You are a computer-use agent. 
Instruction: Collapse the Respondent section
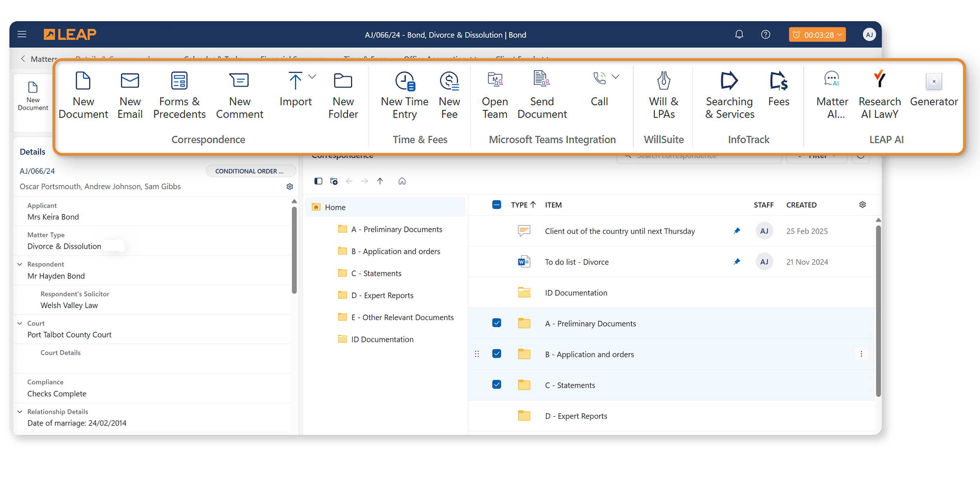[x=20, y=264]
